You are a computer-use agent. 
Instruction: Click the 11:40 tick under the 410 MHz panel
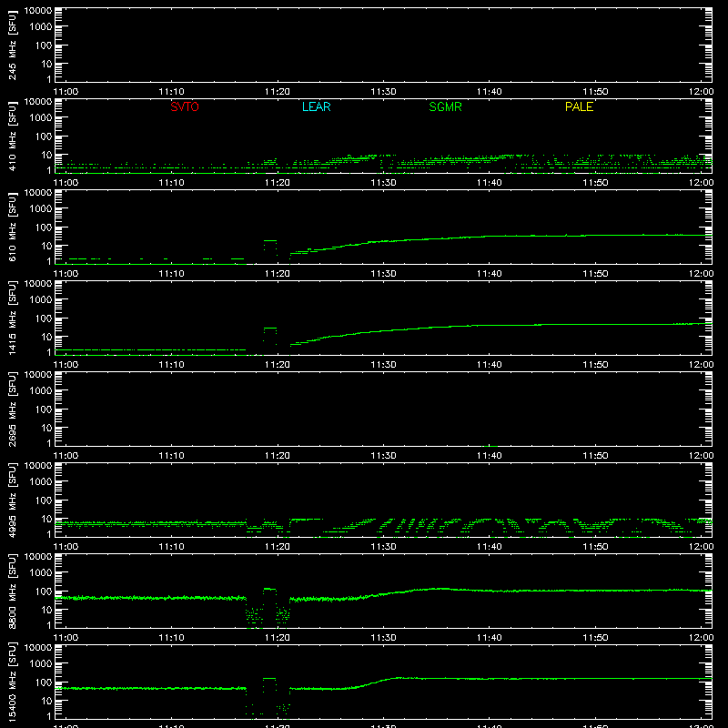[x=490, y=183]
